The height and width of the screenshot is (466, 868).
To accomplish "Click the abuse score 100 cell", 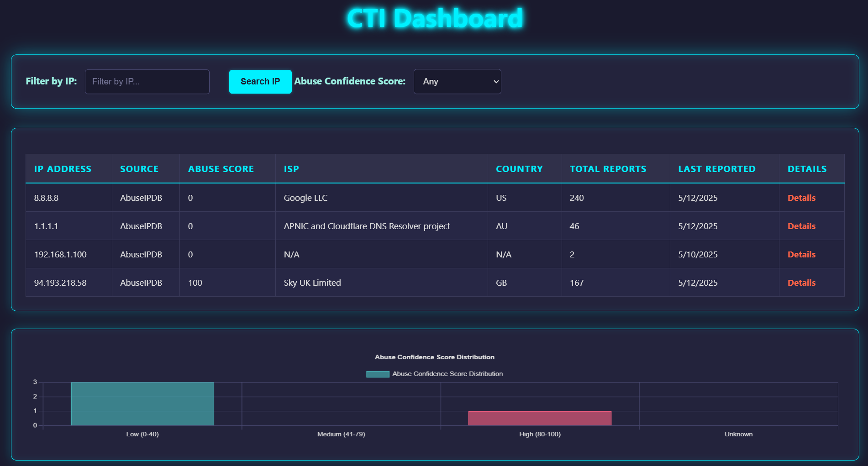I will point(227,283).
